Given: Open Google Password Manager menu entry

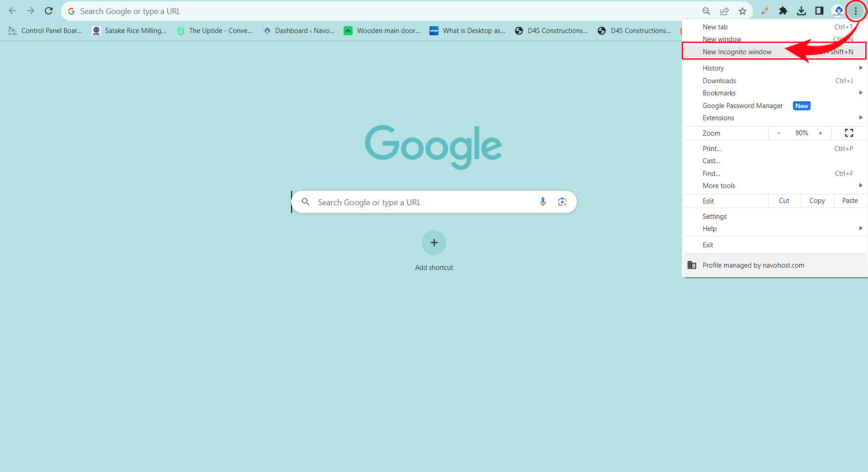Looking at the screenshot, I should (x=742, y=106).
